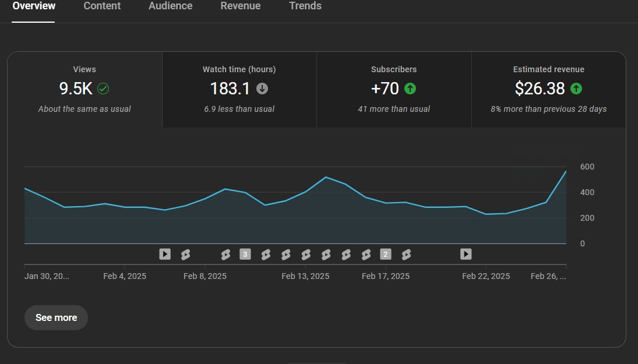Image resolution: width=638 pixels, height=364 pixels.
Task: Click '8% more than previous 28 days'
Action: tap(548, 109)
